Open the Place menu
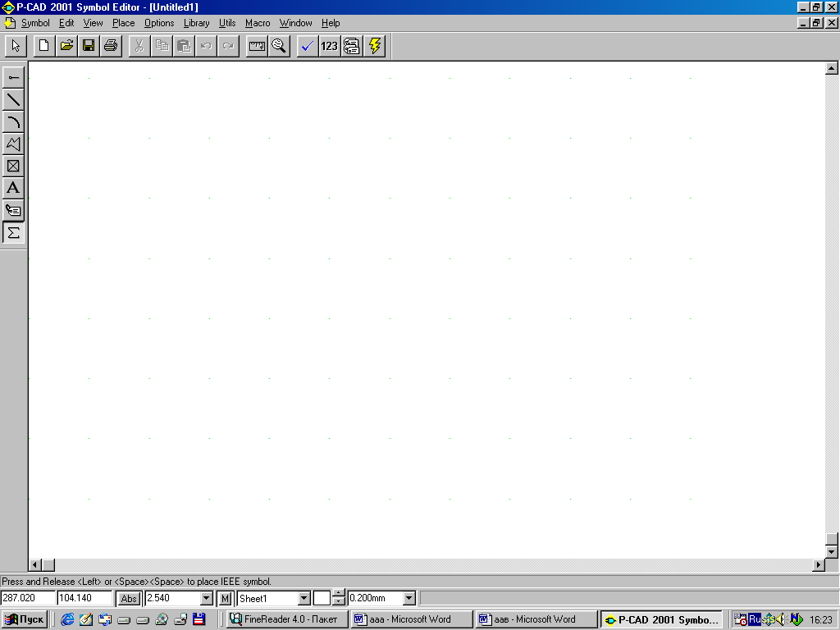Image resolution: width=840 pixels, height=630 pixels. point(123,23)
